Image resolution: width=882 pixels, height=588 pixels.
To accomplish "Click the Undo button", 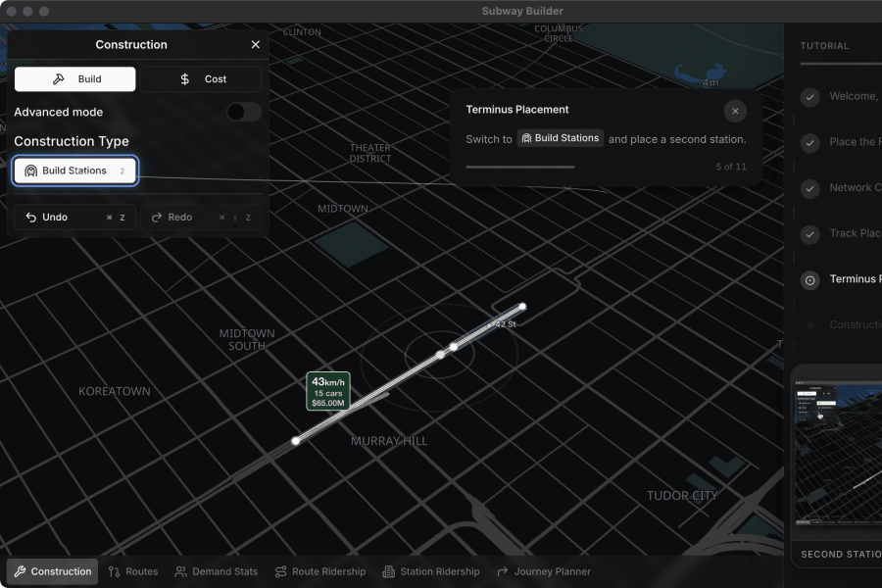I will pyautogui.click(x=74, y=218).
